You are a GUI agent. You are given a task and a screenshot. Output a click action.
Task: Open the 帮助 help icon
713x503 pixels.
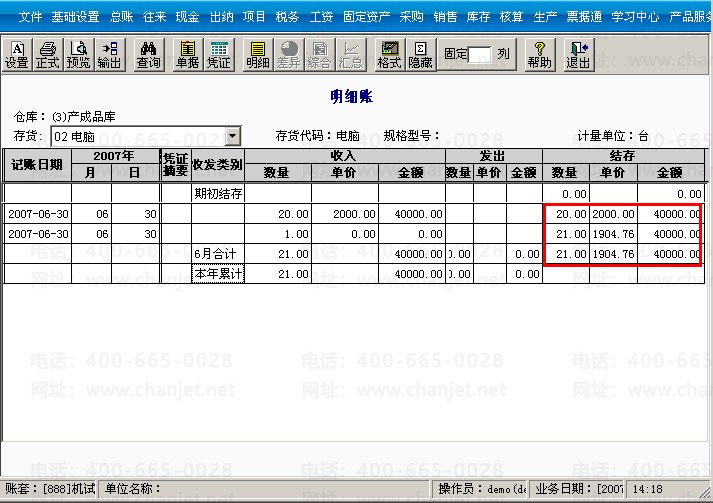(539, 55)
